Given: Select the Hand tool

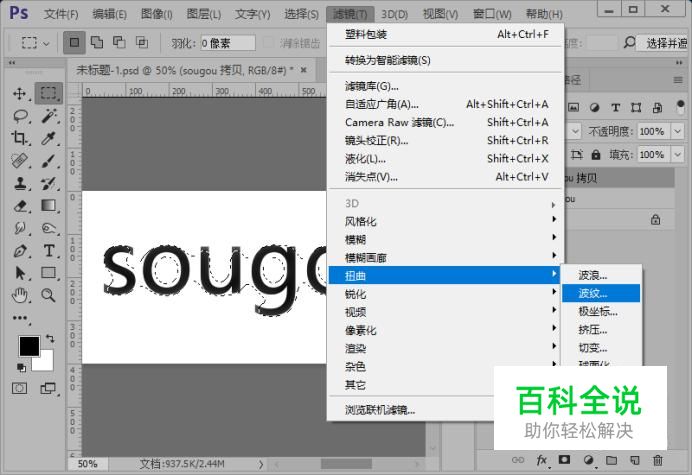Looking at the screenshot, I should click(x=20, y=295).
